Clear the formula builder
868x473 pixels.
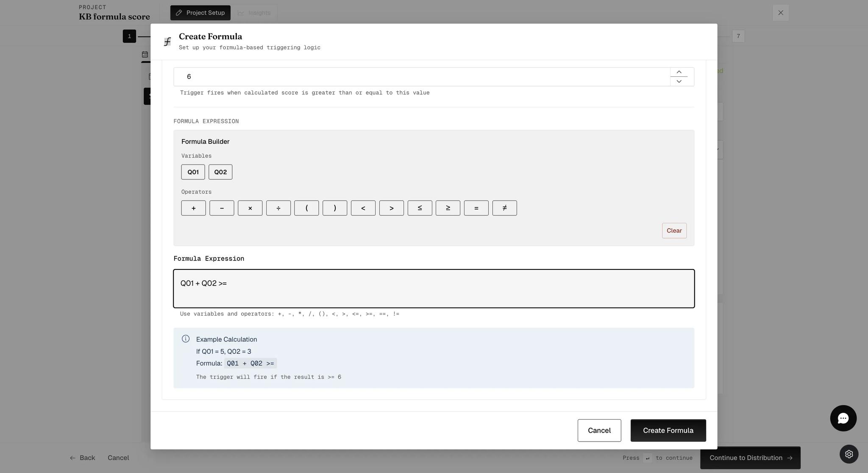tap(674, 231)
